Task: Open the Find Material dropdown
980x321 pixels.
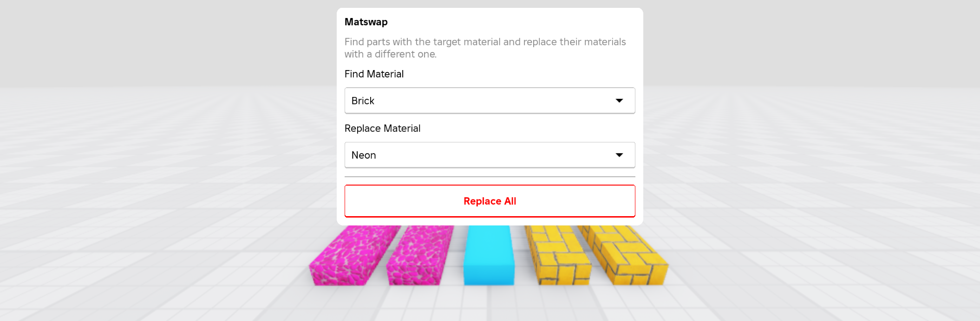Action: pos(489,100)
